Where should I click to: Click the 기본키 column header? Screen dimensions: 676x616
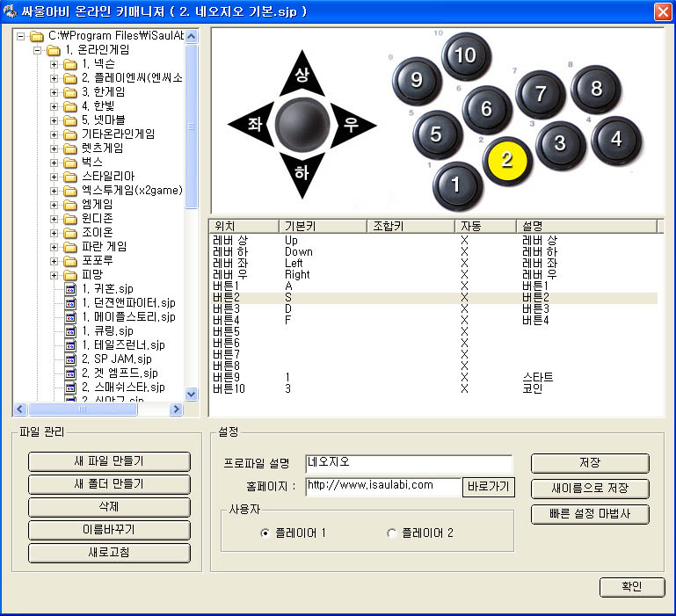click(x=322, y=226)
